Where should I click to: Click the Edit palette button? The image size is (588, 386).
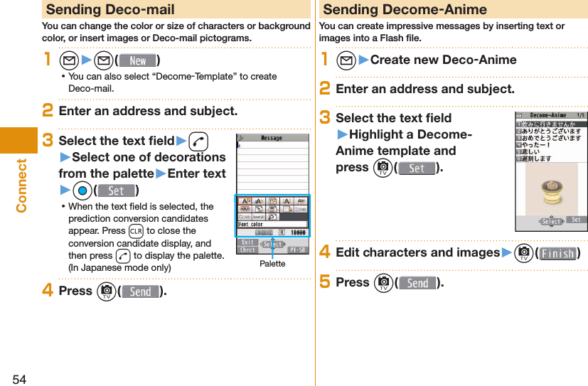(245, 217)
